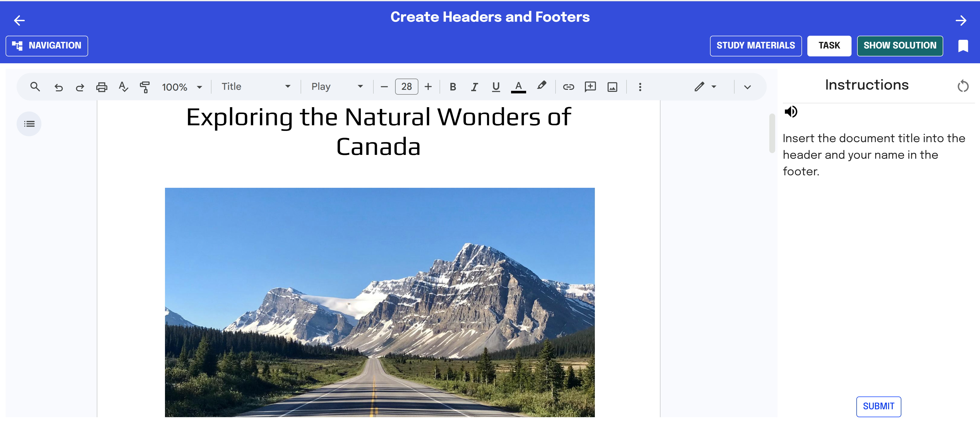Switch to the Task view
The width and height of the screenshot is (980, 421).
click(829, 46)
